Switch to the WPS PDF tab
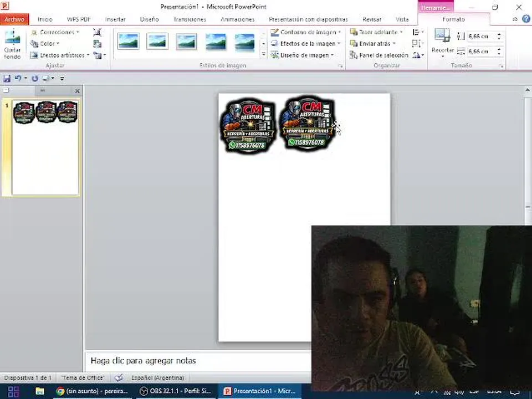 (79, 19)
